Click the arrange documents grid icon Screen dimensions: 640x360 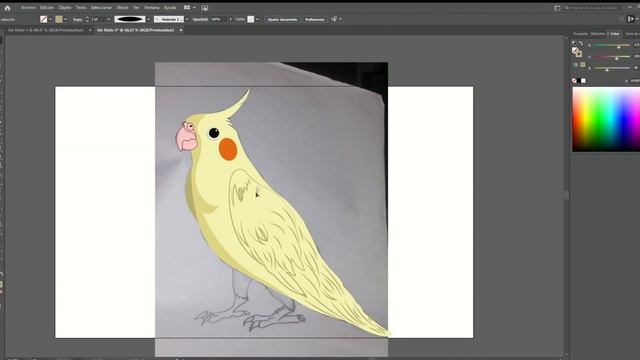click(187, 7)
